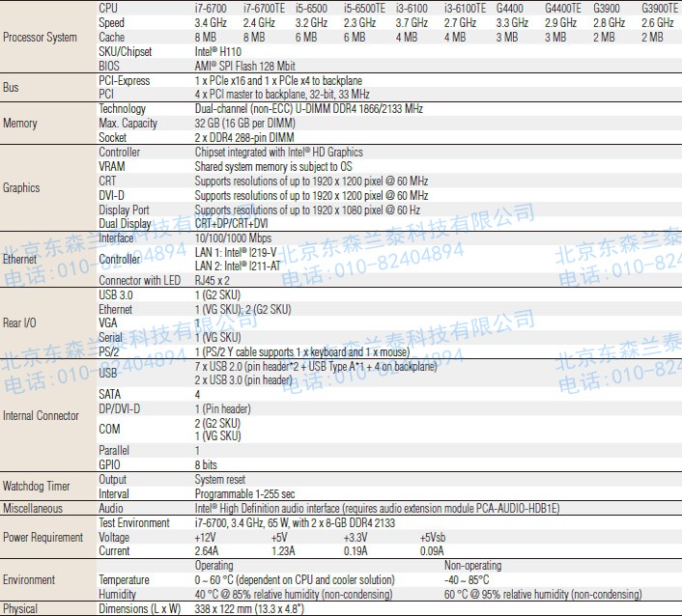Screen dimensions: 682x616
Task: Select the Intel H110 chipset value
Action: [221, 52]
